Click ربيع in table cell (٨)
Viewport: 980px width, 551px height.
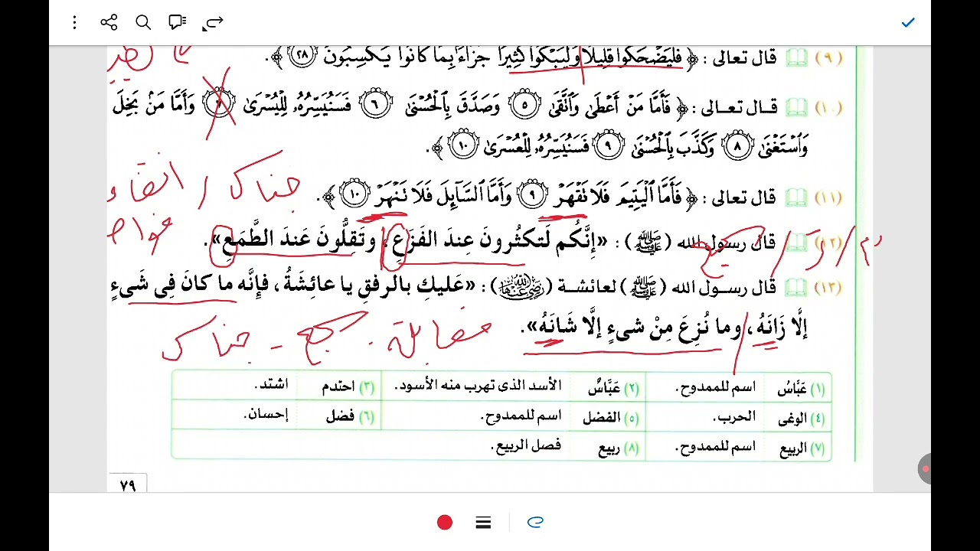609,449
